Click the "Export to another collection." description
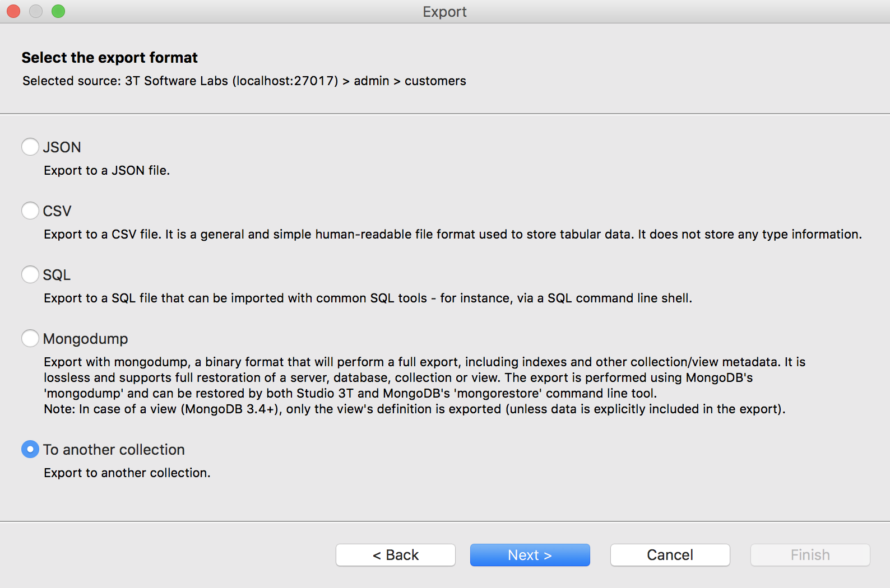 point(127,473)
